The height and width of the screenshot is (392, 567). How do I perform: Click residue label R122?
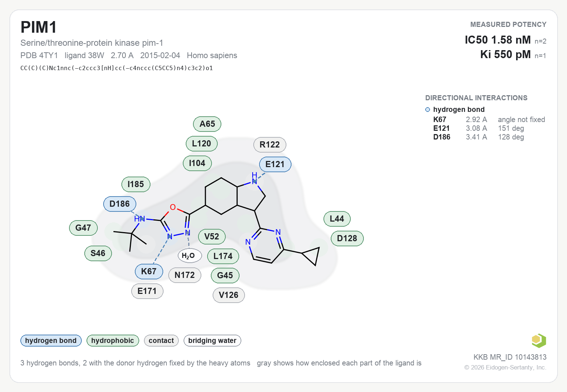pos(270,145)
